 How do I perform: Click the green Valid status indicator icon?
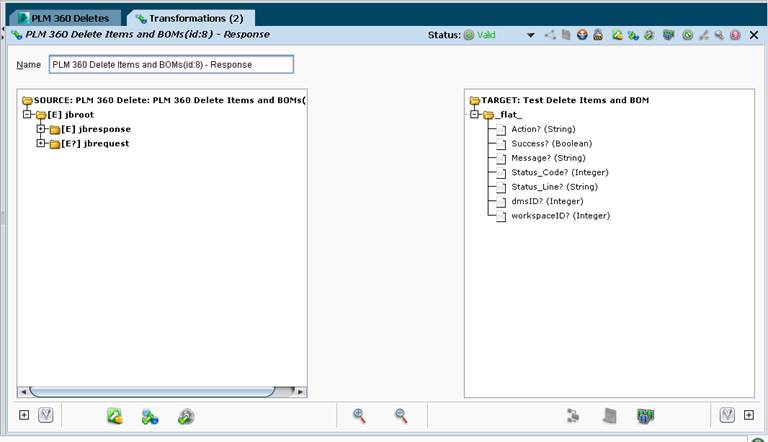(469, 35)
